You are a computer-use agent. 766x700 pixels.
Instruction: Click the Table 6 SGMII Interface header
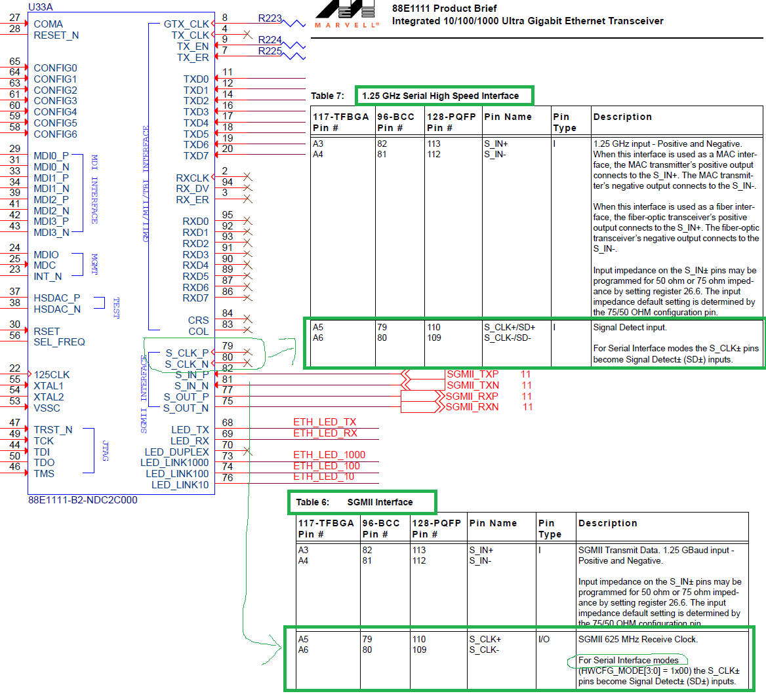coord(362,502)
